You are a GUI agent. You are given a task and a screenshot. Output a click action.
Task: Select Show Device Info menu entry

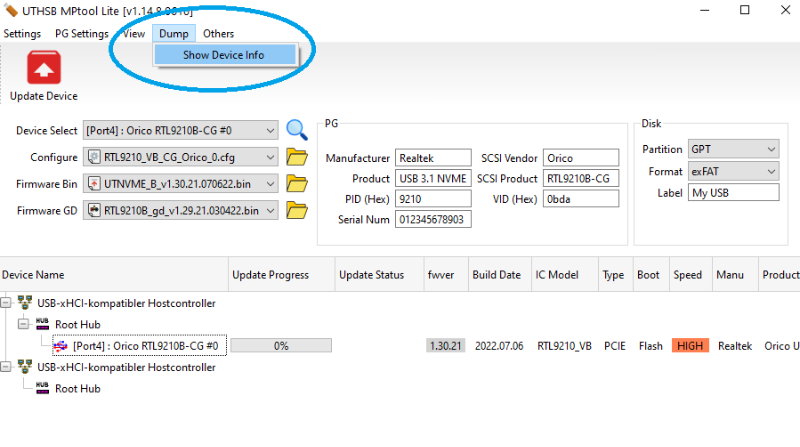tap(224, 55)
